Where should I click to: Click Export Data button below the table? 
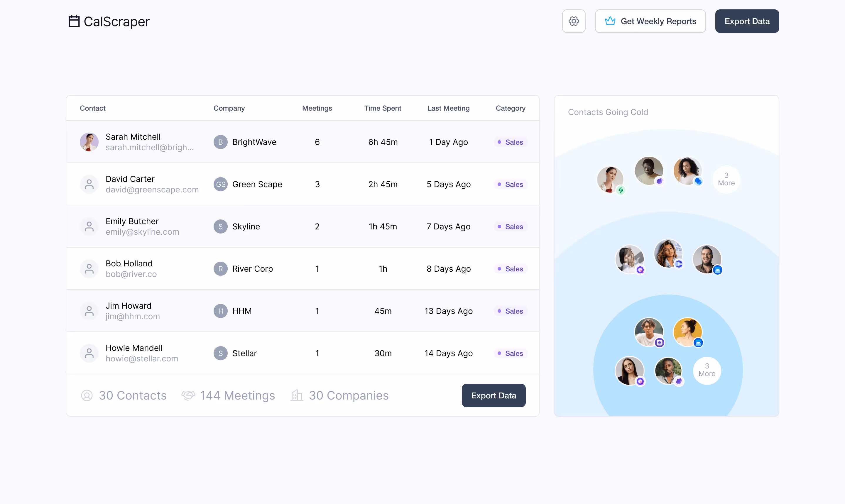494,395
